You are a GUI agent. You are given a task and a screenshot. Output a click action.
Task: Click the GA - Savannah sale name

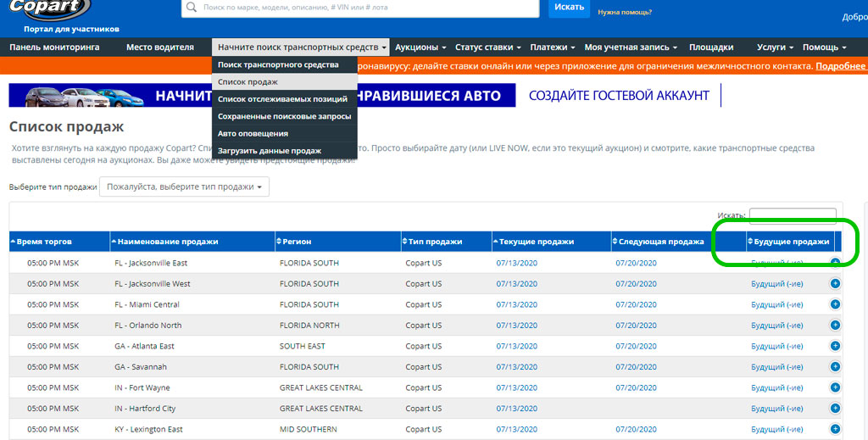[x=141, y=366]
